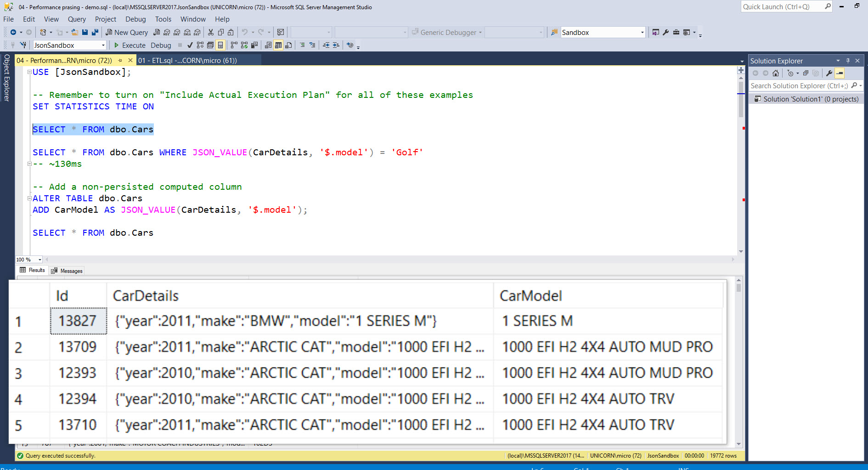
Task: Start an Analysis Services DMX query
Action: (x=177, y=32)
